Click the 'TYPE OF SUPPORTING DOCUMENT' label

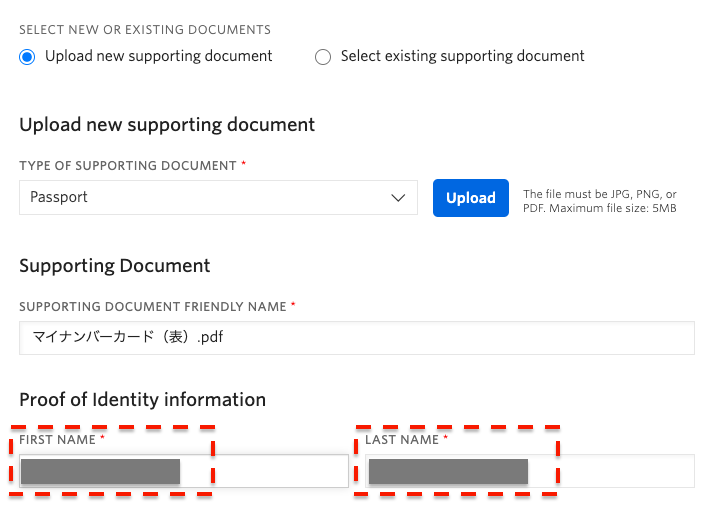coord(128,166)
